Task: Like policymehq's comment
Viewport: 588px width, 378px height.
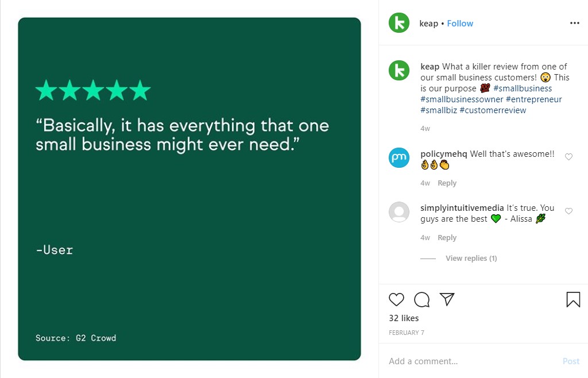Action: coord(568,157)
